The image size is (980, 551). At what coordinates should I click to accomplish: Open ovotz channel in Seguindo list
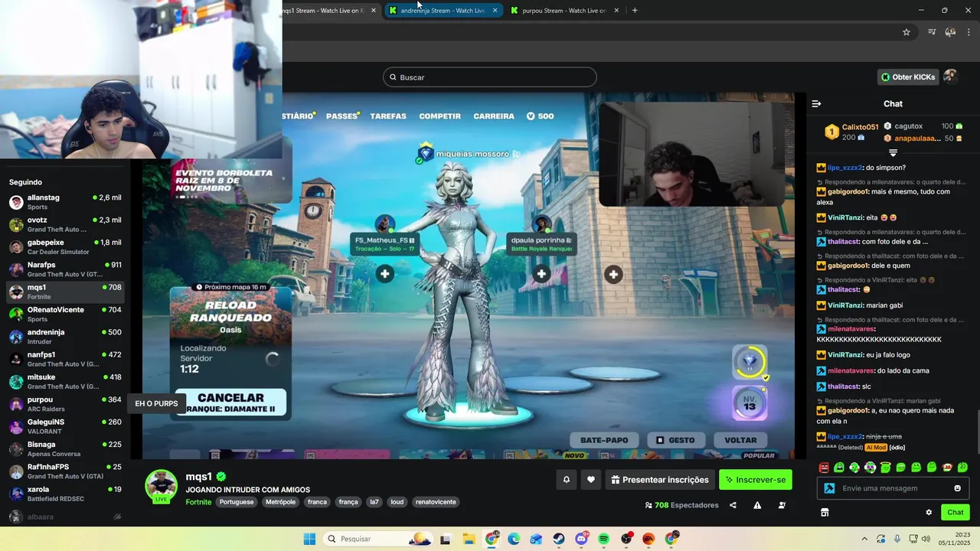point(65,224)
